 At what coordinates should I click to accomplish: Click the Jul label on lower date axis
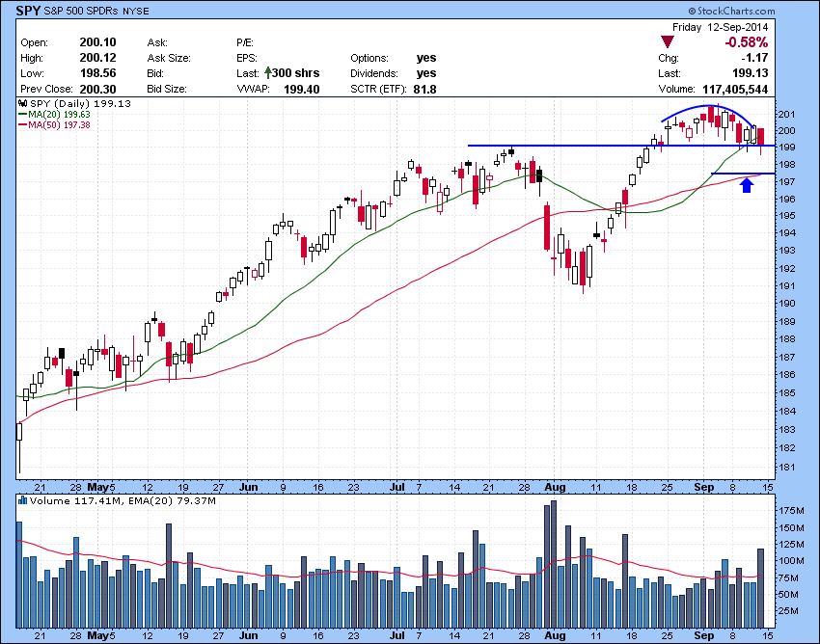pos(396,635)
